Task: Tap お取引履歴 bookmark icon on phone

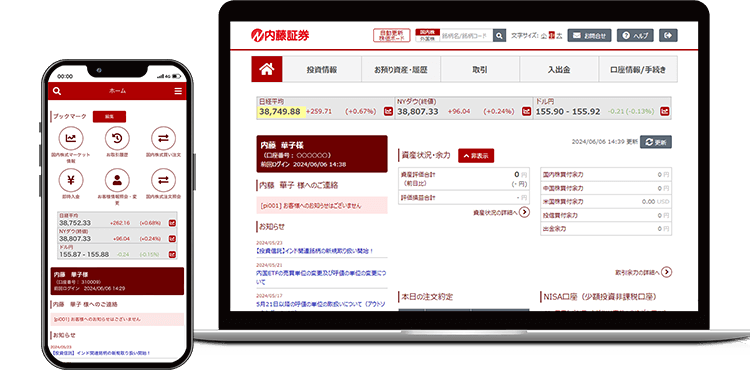Action: click(117, 139)
